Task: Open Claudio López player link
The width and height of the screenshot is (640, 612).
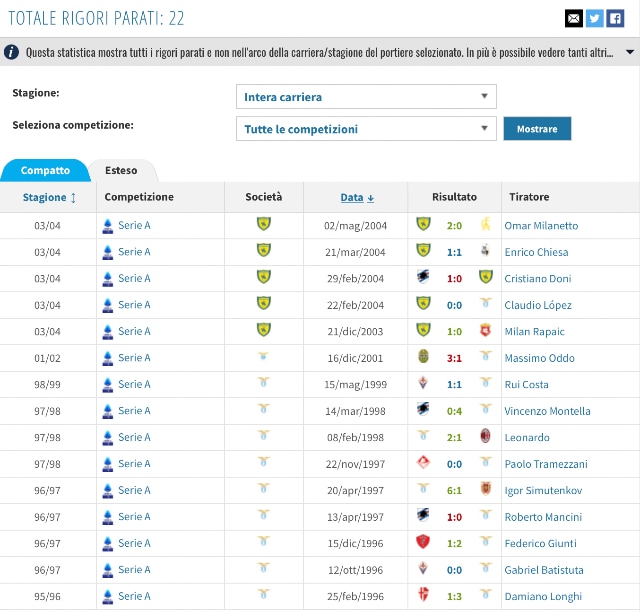Action: coord(538,305)
